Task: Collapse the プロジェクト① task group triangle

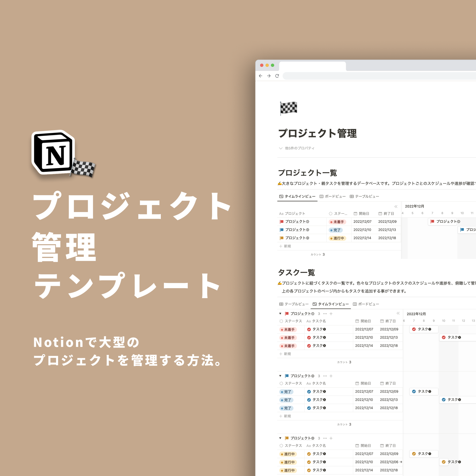Action: pyautogui.click(x=280, y=314)
